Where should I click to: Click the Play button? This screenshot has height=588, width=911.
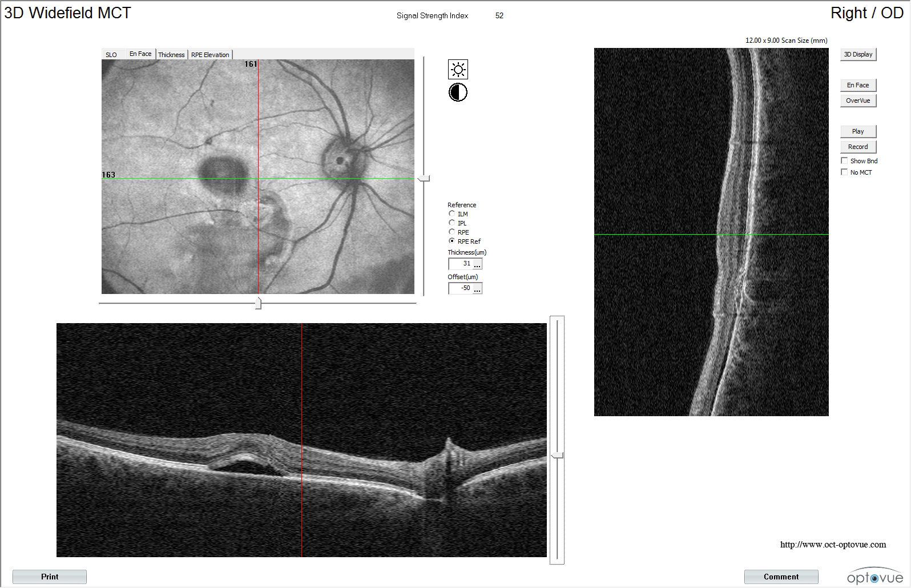pyautogui.click(x=858, y=131)
